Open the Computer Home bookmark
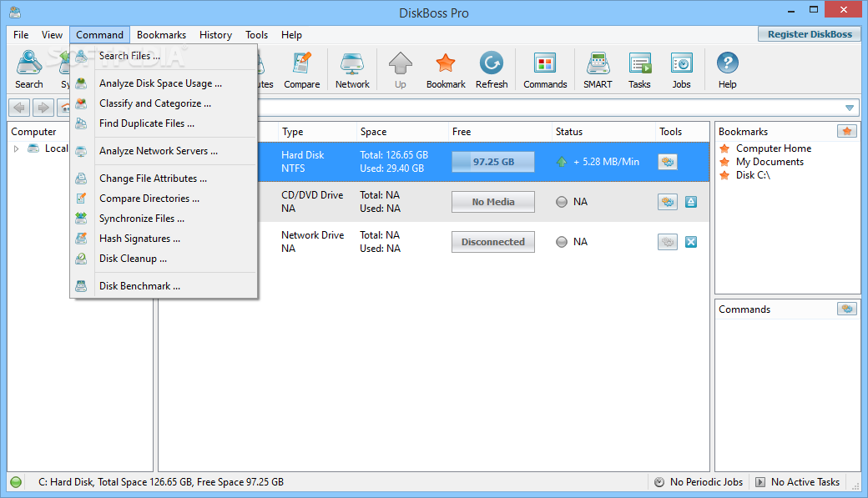868x498 pixels. (774, 148)
